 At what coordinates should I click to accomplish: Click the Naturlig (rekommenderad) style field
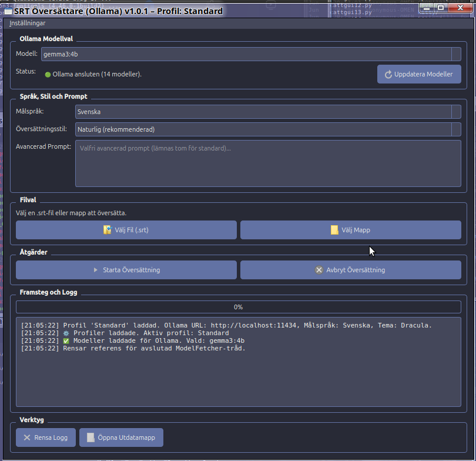pos(263,129)
